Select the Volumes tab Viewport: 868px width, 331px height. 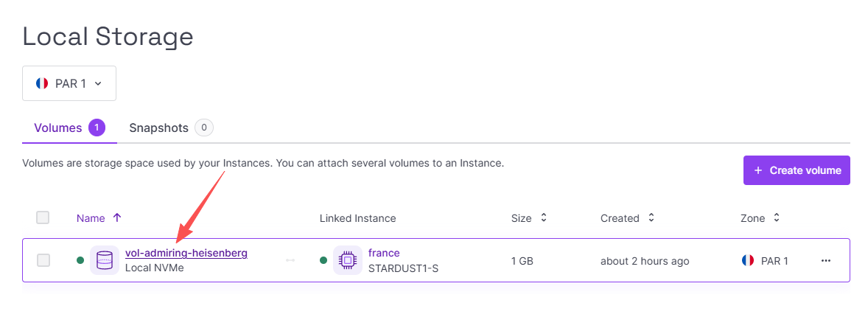pyautogui.click(x=70, y=128)
